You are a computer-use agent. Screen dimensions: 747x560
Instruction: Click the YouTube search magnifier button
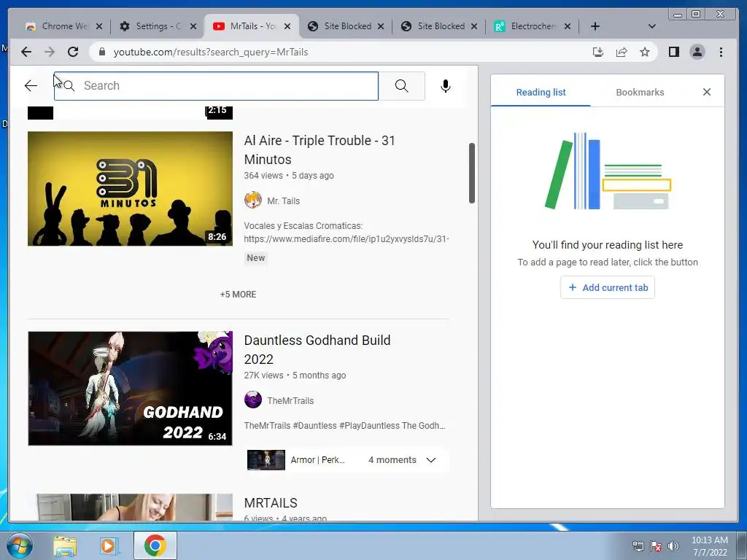pos(402,86)
